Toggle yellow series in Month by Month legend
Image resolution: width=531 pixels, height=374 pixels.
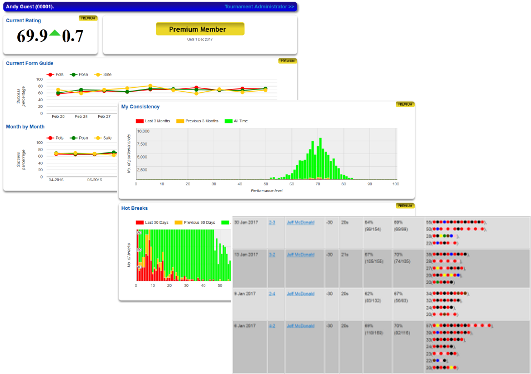pos(103,138)
